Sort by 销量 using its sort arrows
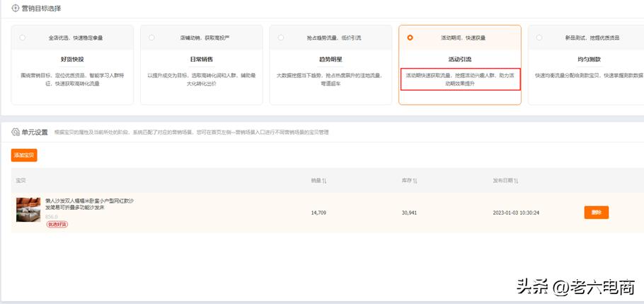The height and width of the screenshot is (304, 644). pyautogui.click(x=324, y=181)
